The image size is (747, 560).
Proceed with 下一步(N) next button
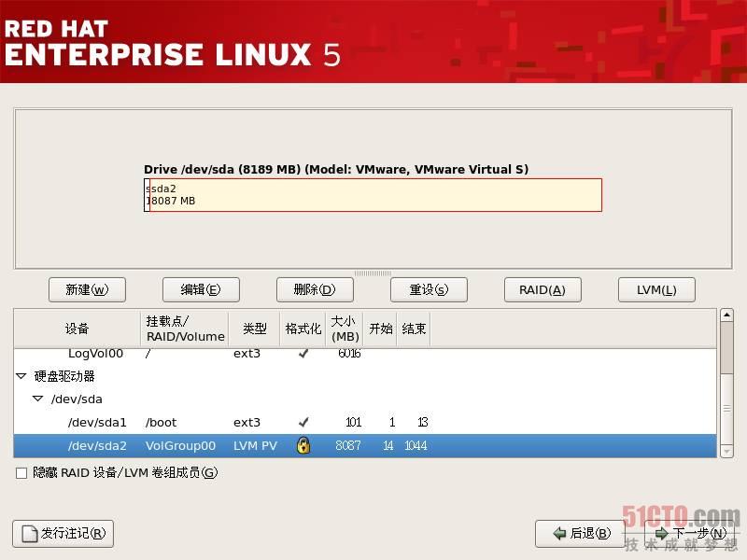[x=691, y=533]
